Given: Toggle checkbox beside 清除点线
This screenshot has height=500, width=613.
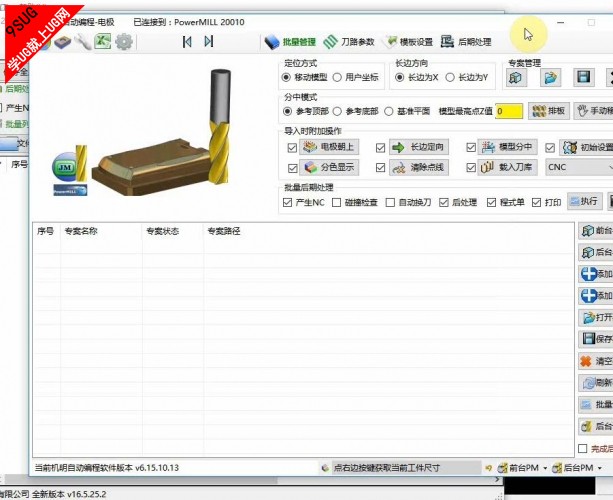Looking at the screenshot, I should 380,168.
